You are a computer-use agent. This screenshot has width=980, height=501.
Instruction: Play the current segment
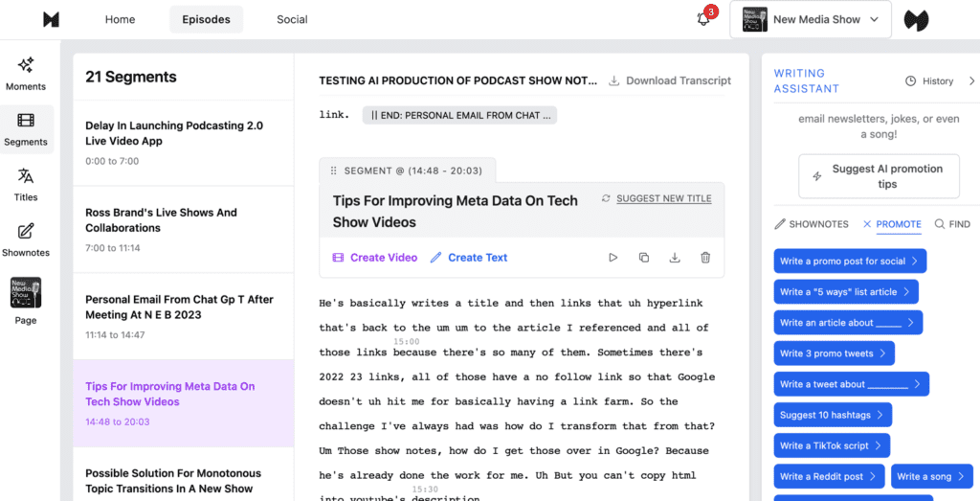tap(613, 257)
